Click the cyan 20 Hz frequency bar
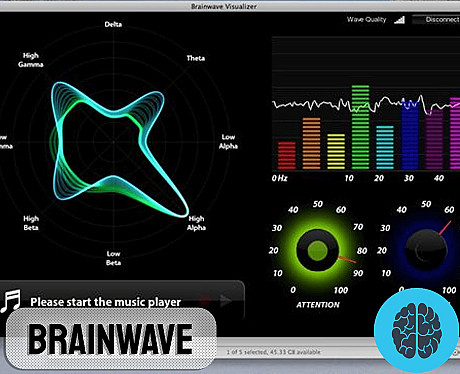Viewport: 460px width, 374px height. [x=385, y=147]
